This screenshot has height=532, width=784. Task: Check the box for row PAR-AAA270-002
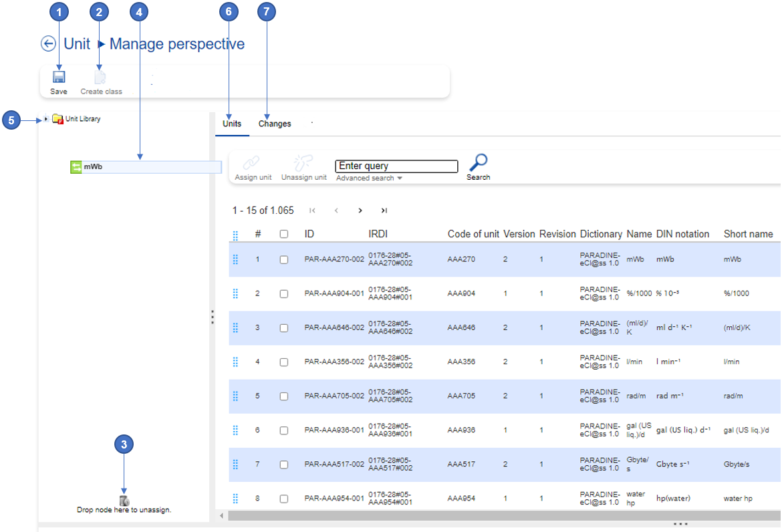pos(284,259)
